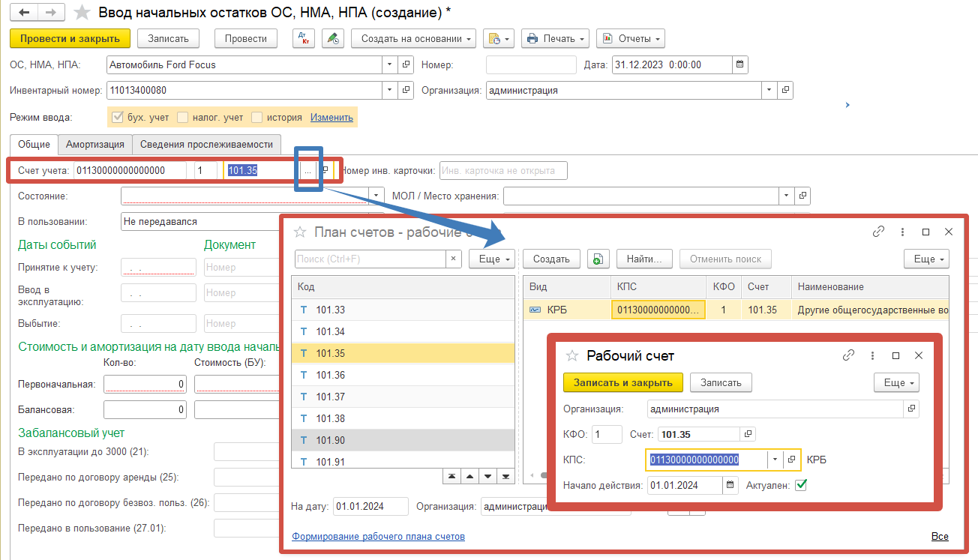Toggle the бух. учет checkbox
Viewport: 978px width, 560px height.
tap(117, 117)
